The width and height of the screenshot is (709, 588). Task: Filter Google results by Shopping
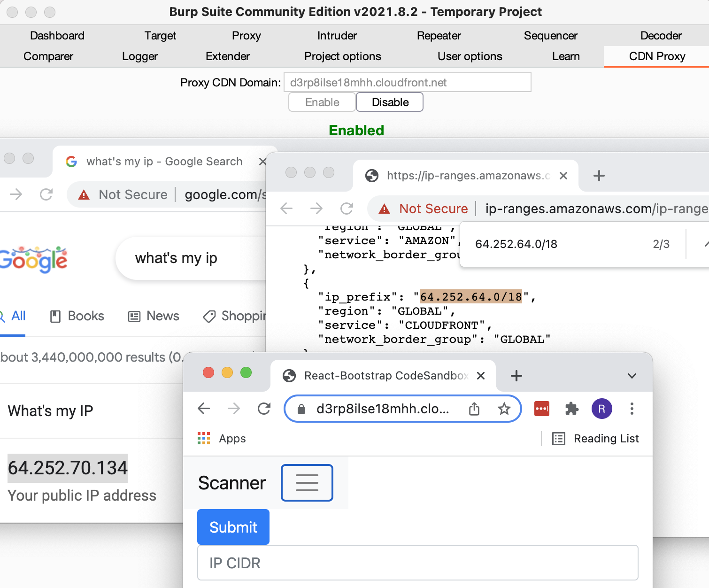[235, 316]
